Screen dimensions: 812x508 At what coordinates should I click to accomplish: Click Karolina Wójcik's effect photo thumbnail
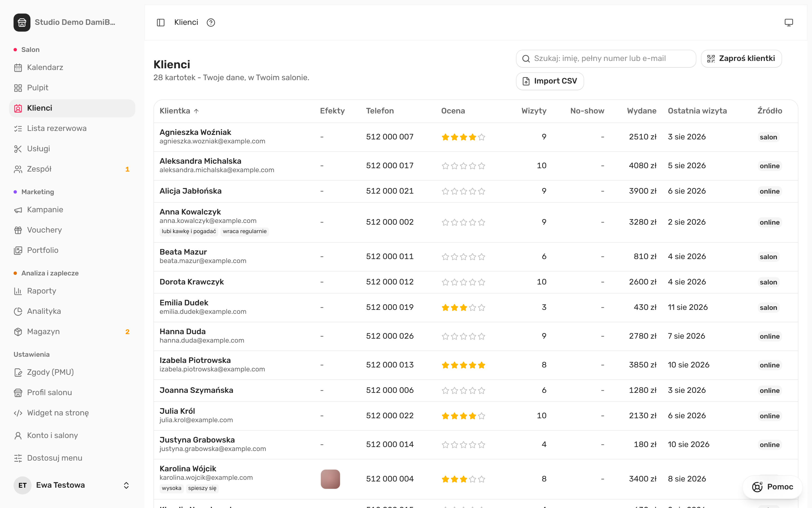click(330, 479)
